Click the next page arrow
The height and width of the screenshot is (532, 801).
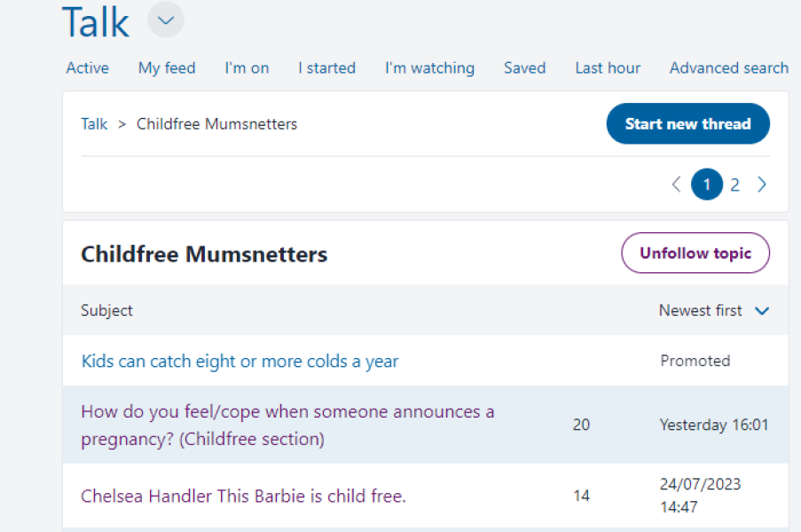762,184
